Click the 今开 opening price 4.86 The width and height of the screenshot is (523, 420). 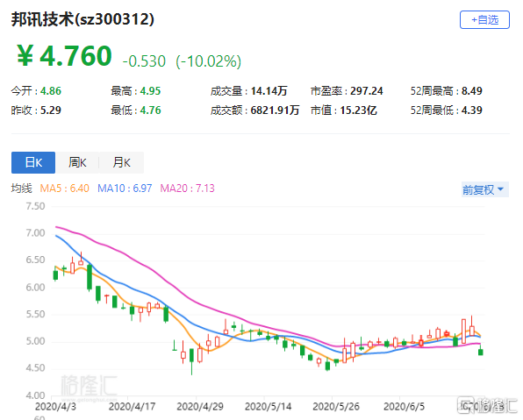51,91
